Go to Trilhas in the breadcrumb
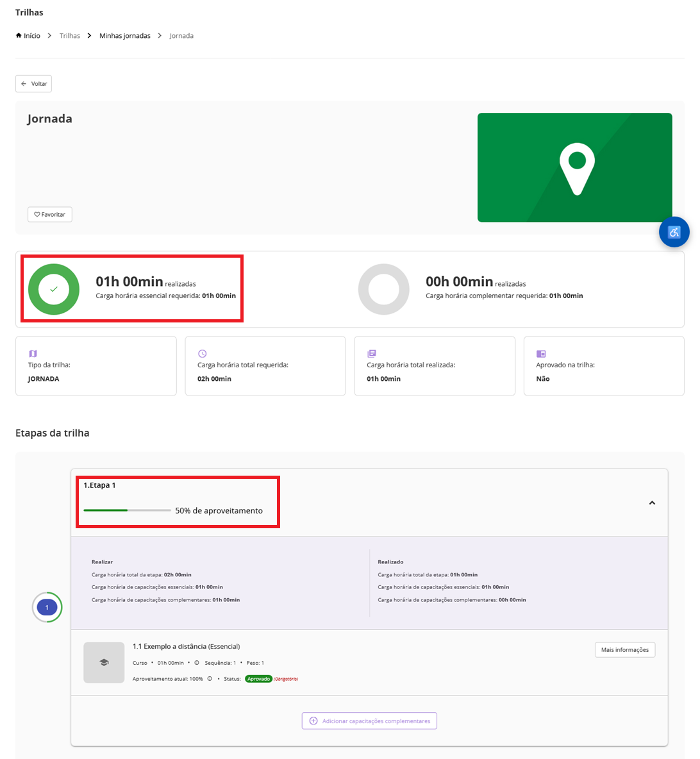The height and width of the screenshot is (759, 700). 70,36
